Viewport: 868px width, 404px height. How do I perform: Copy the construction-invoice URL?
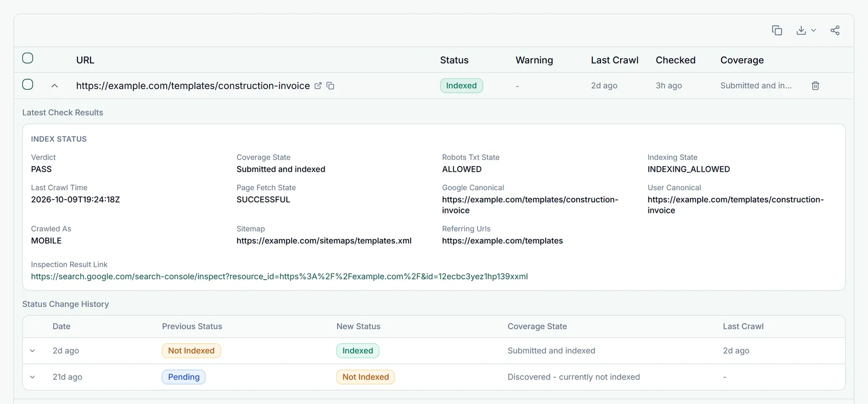point(330,86)
